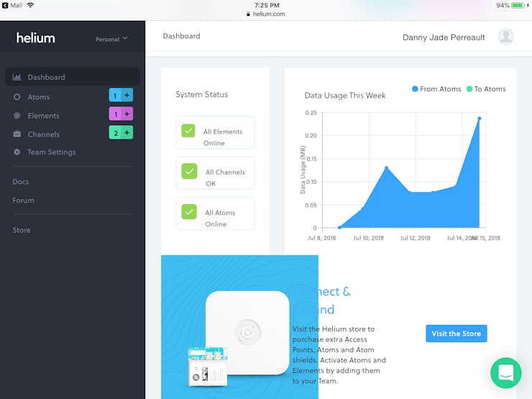532x399 pixels.
Task: Click the Visit the Store button
Action: [457, 334]
